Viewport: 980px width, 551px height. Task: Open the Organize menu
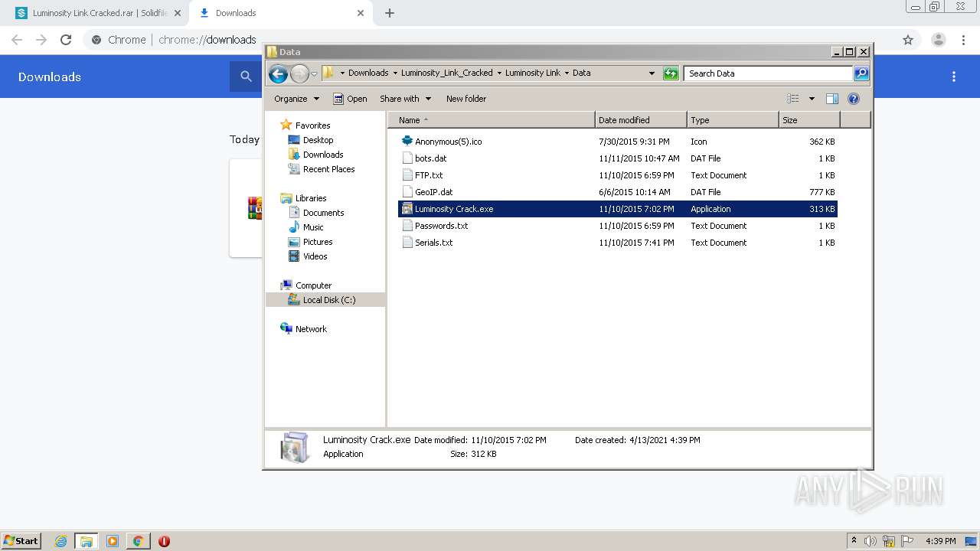click(296, 99)
